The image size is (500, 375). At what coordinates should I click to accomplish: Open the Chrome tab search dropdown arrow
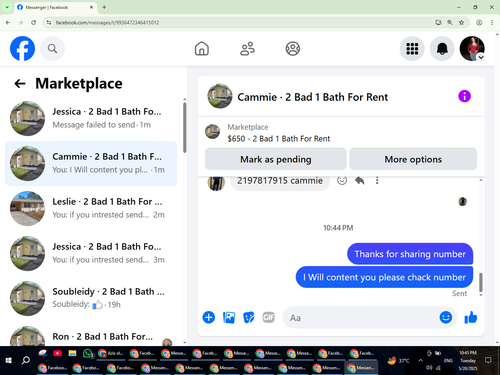7,7
